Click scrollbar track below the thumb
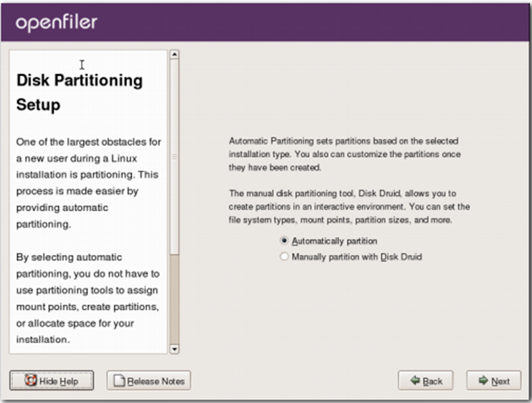This screenshot has width=532, height=403. (174, 299)
